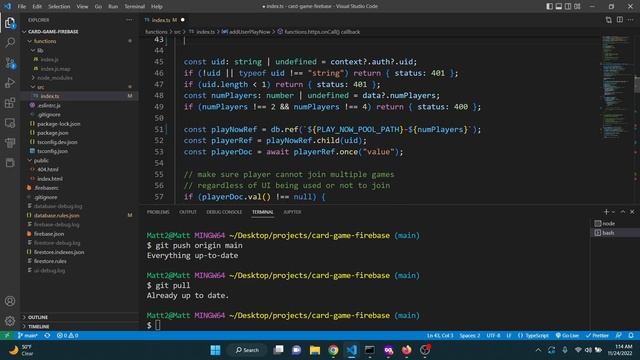Customize layout icon in title bar
640x360 pixels.
[577, 6]
